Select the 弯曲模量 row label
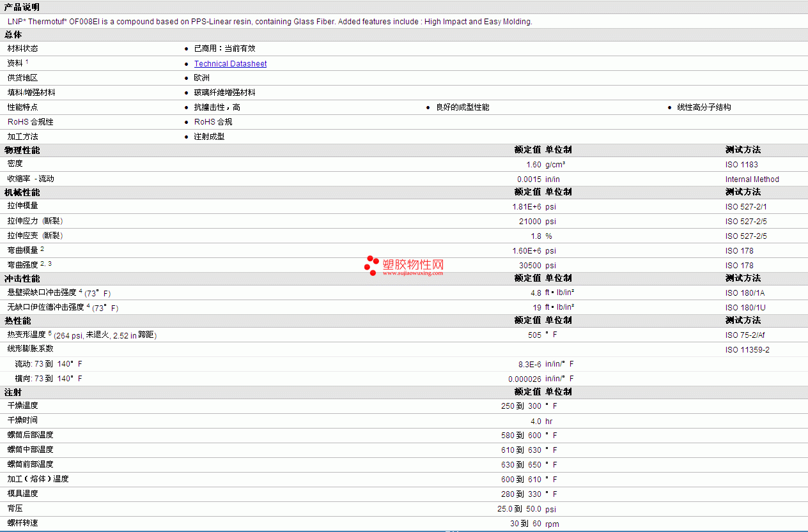Image resolution: width=808 pixels, height=532 pixels. coord(23,250)
